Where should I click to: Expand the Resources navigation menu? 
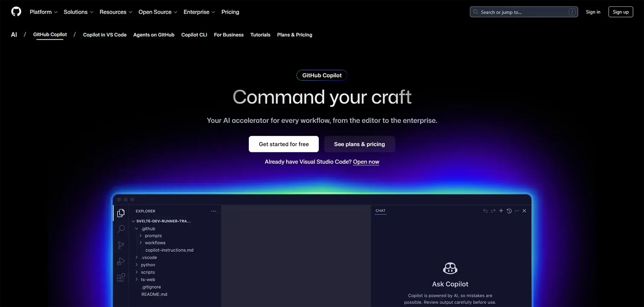coord(116,12)
